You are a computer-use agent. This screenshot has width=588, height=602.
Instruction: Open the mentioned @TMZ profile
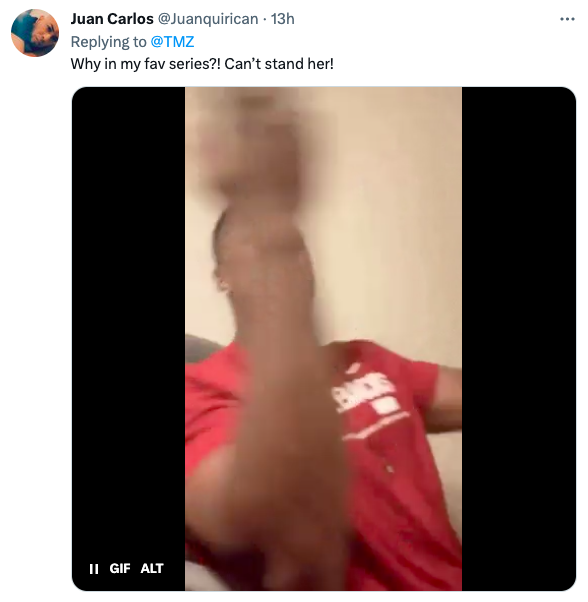click(172, 41)
